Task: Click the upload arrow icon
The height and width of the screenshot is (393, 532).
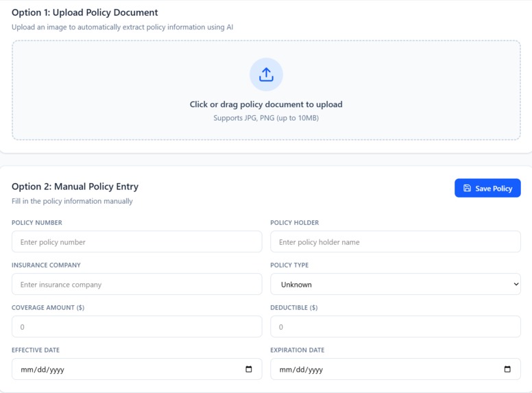Action: click(266, 74)
